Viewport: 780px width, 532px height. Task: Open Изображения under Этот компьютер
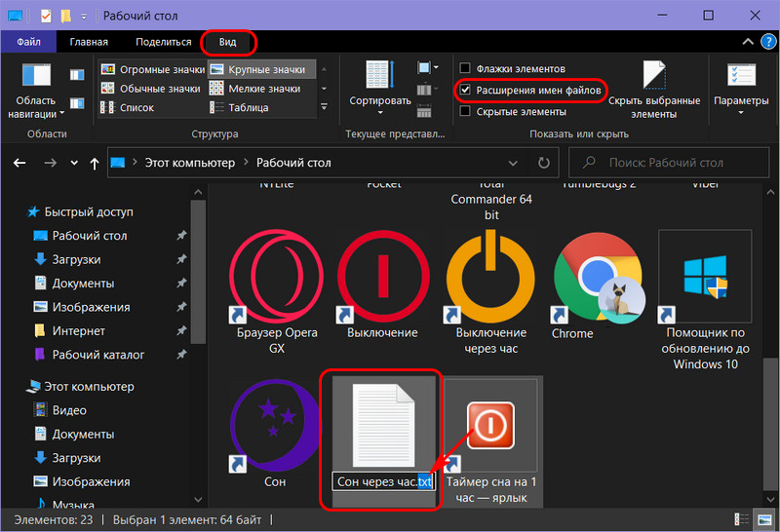point(91,482)
